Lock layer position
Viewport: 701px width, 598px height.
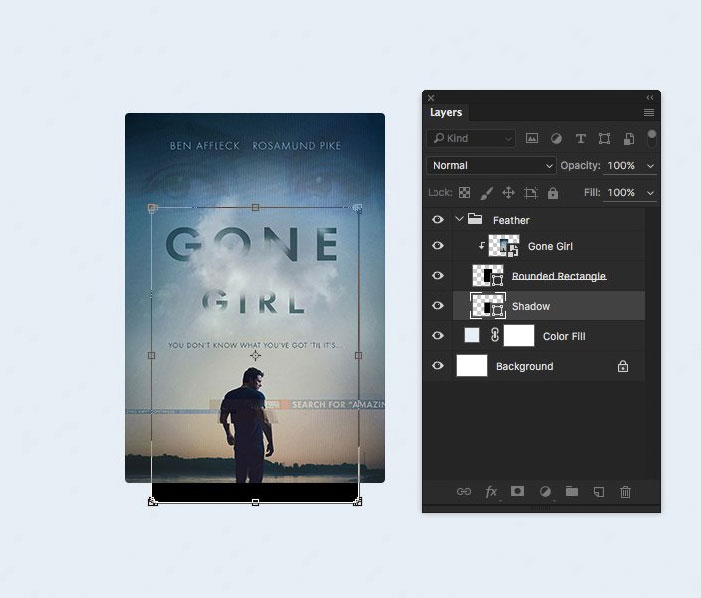pos(508,193)
